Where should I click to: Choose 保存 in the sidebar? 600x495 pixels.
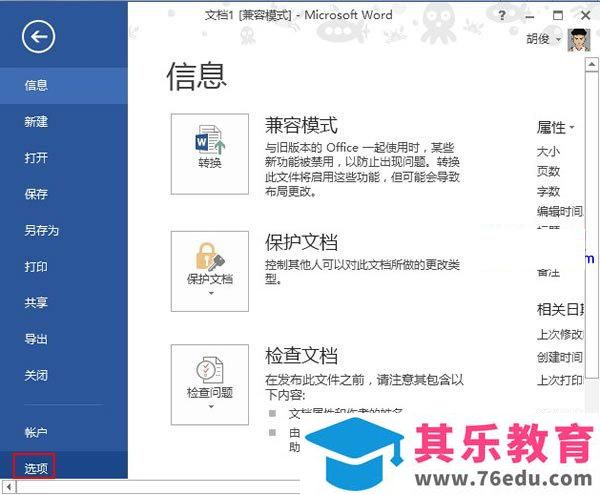point(64,194)
